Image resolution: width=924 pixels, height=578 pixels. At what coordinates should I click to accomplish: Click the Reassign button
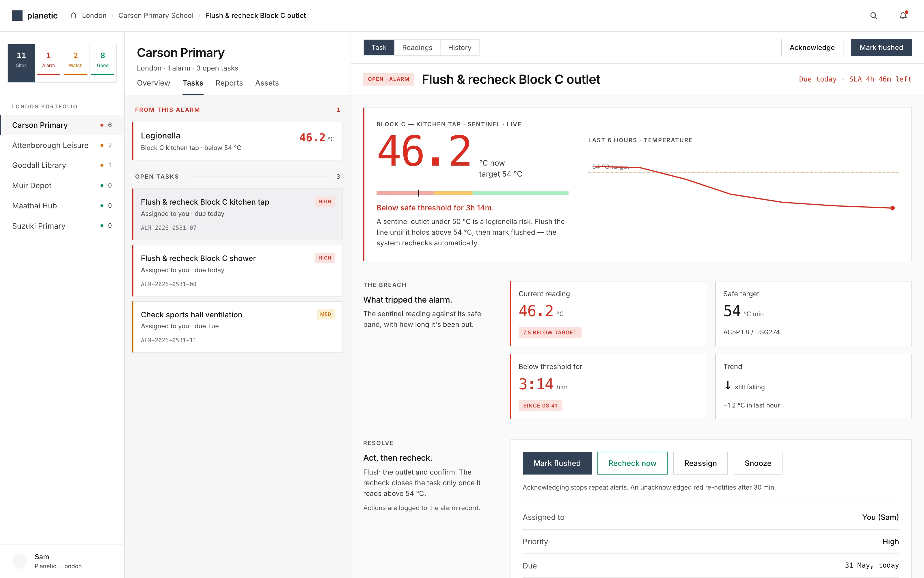tap(701, 463)
